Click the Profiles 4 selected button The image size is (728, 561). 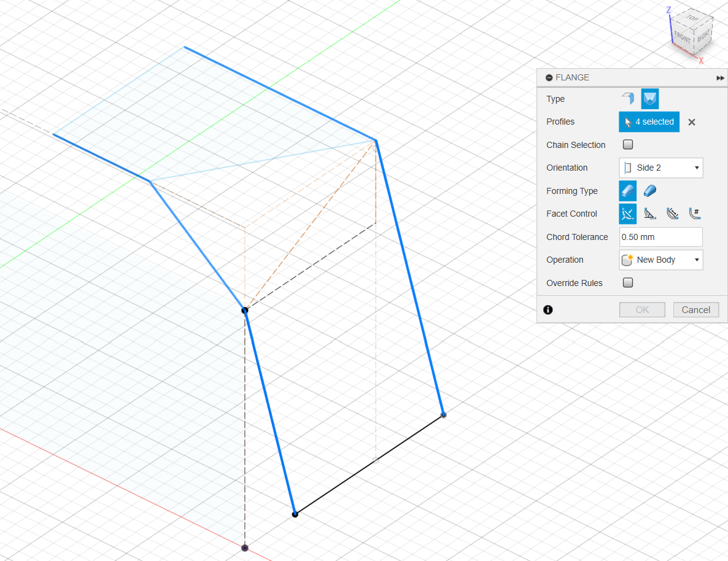(x=649, y=122)
